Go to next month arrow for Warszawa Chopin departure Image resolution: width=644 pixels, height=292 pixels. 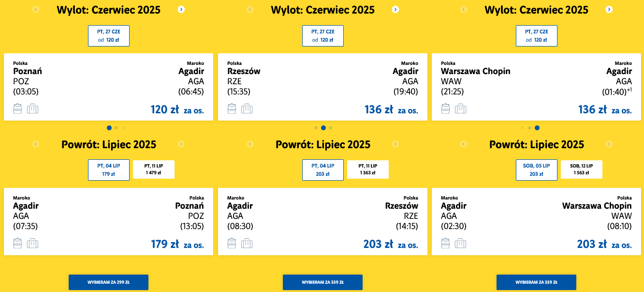point(609,9)
